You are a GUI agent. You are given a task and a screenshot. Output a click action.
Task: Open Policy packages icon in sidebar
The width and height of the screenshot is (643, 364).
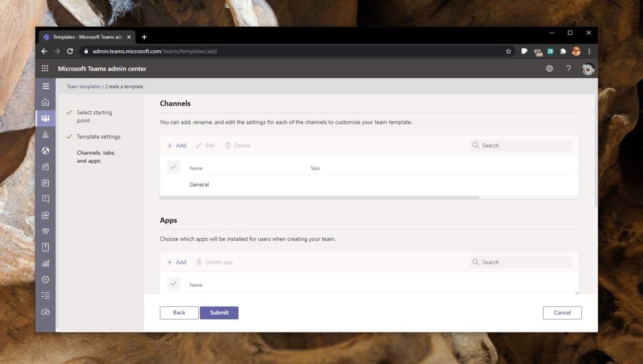[x=46, y=247]
